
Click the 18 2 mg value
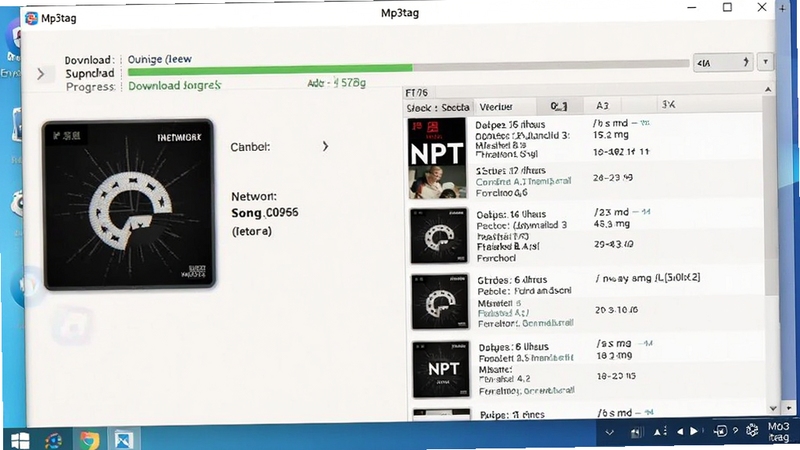tap(614, 356)
